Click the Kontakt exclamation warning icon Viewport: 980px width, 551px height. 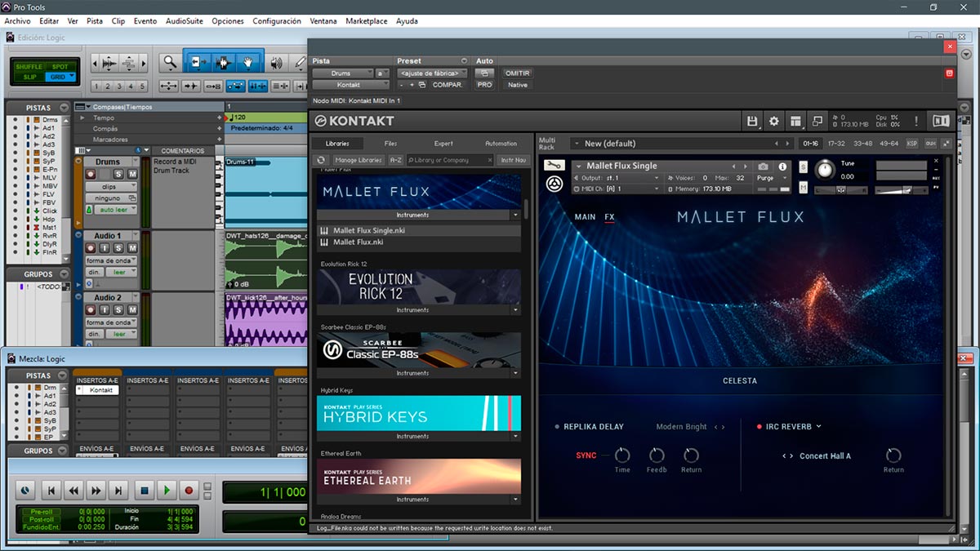[x=916, y=121]
